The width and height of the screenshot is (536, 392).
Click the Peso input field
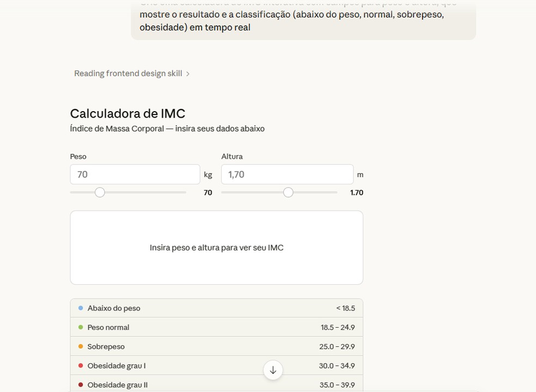[x=135, y=174]
